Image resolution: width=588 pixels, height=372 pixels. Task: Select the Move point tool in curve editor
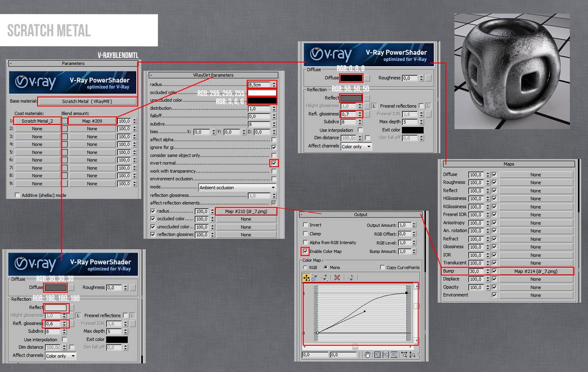click(x=306, y=278)
